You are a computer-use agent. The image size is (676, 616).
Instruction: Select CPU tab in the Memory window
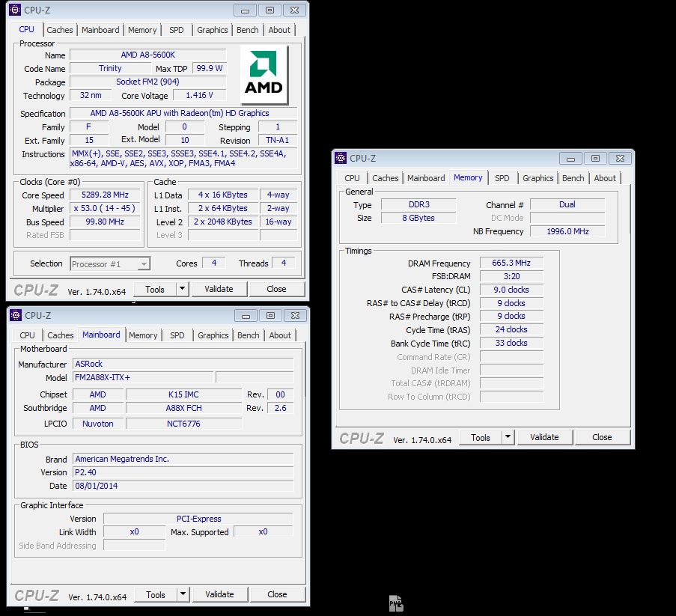[x=353, y=178]
